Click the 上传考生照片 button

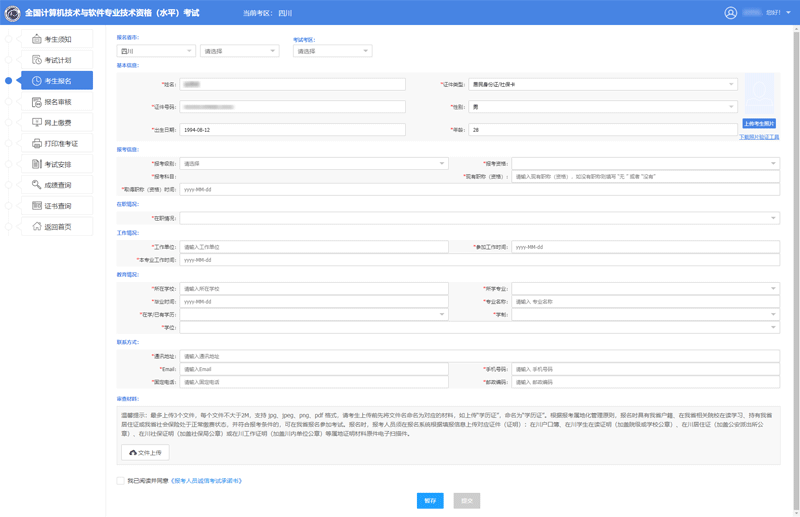(x=759, y=124)
